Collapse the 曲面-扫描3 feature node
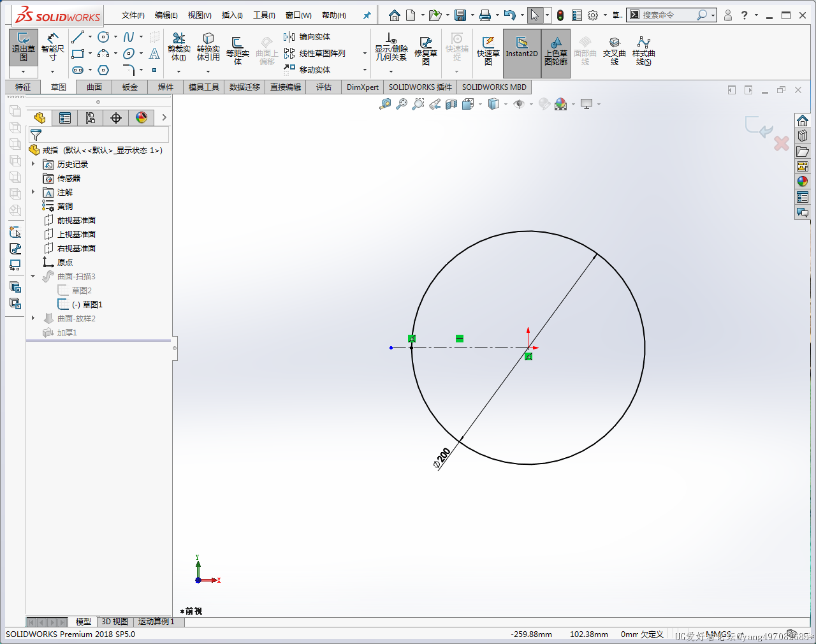Screen dimensions: 816x644 [33, 276]
